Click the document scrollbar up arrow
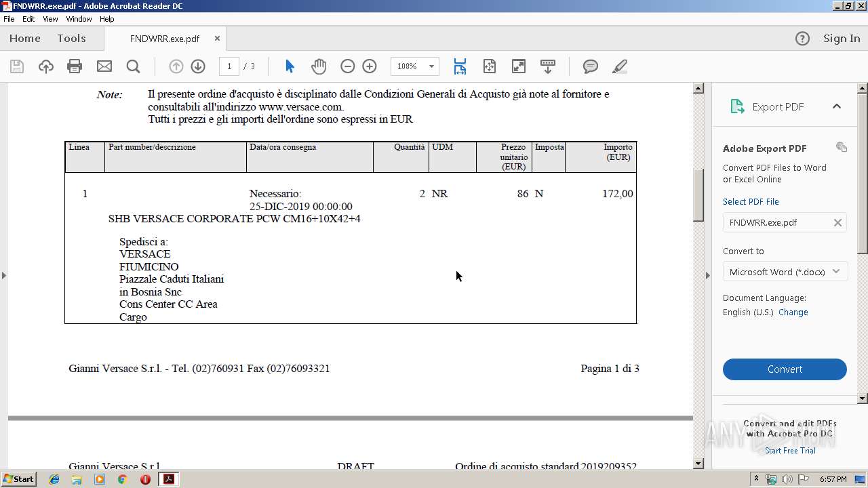This screenshot has height=488, width=868. coord(698,88)
